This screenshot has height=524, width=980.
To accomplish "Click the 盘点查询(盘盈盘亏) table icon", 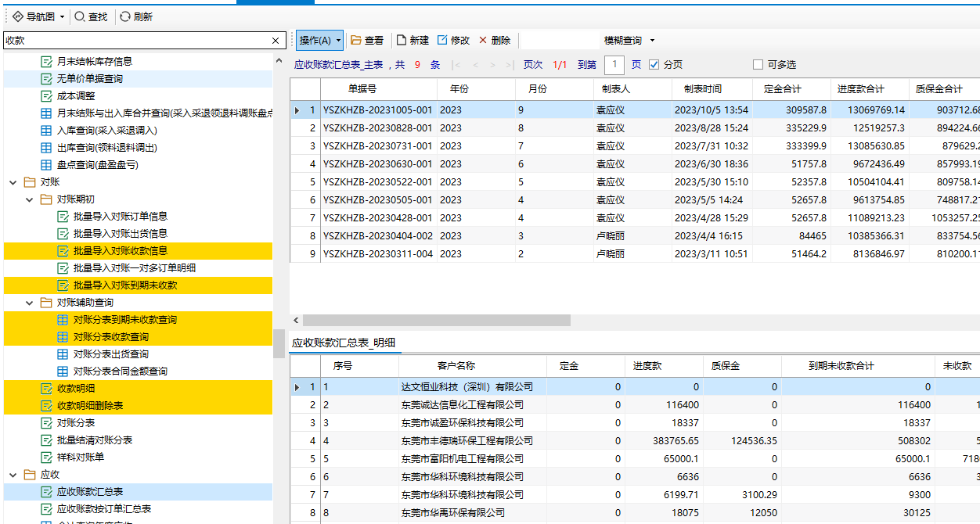I will (46, 165).
